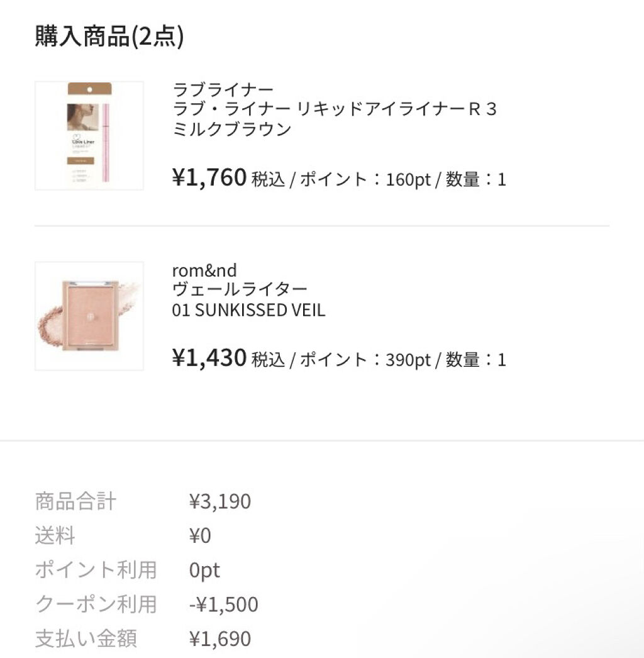Click the ポイント利用 label

tap(95, 570)
